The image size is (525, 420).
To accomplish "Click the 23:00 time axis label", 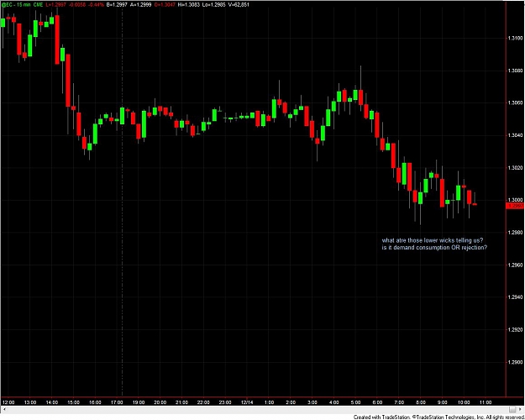I will (x=225, y=402).
